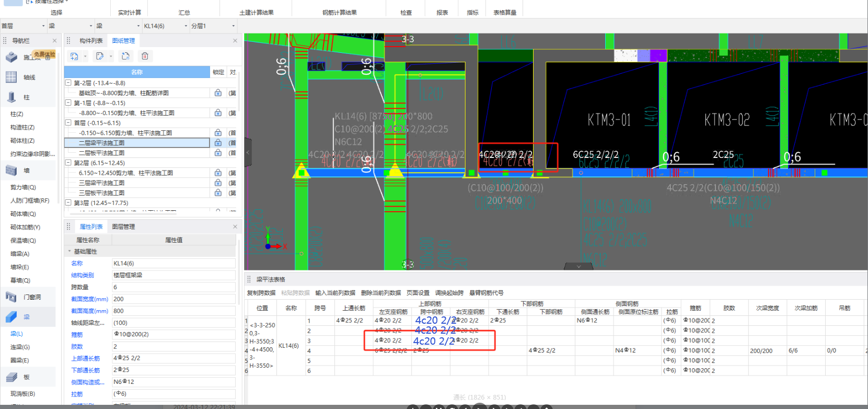Click 悬臂钢筋代号 button
The height and width of the screenshot is (409, 868).
pyautogui.click(x=486, y=293)
